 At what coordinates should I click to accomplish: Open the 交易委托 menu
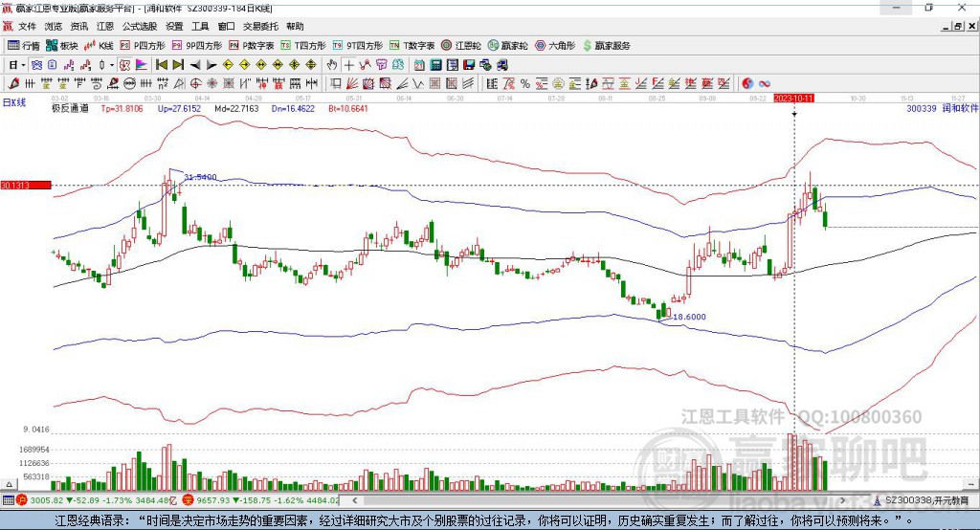pyautogui.click(x=260, y=26)
